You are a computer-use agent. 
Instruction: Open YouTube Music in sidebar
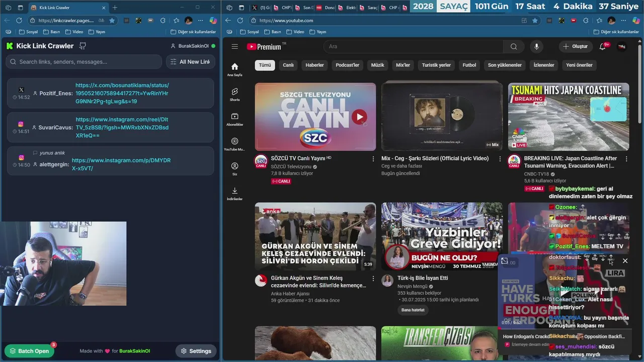[x=234, y=144]
